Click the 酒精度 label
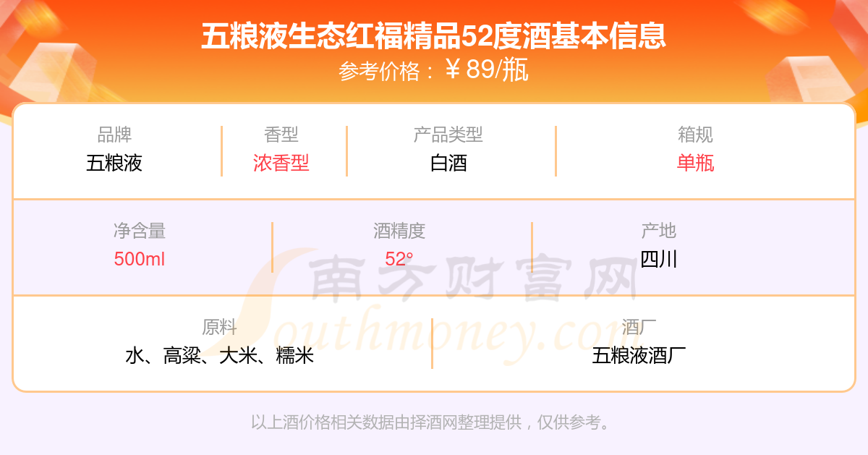 pos(399,231)
